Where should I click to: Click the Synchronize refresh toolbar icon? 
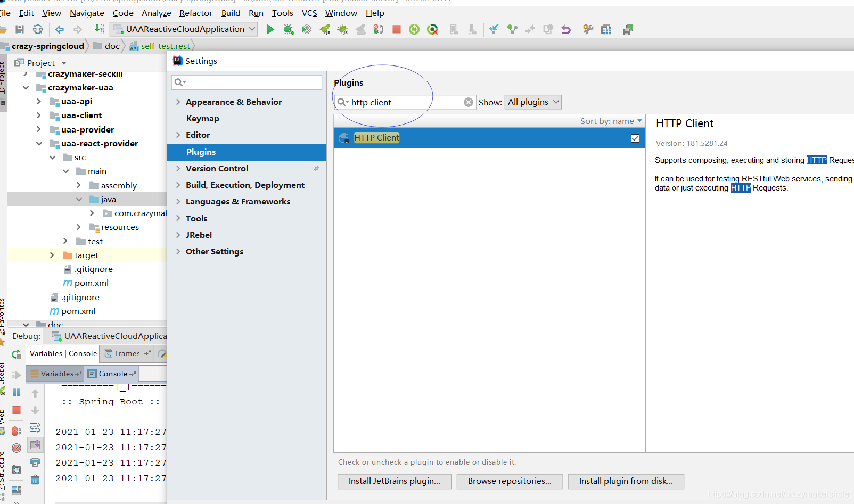[x=38, y=29]
